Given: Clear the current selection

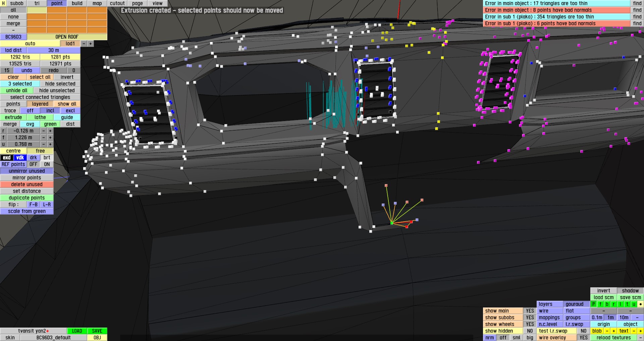Looking at the screenshot, I should (x=13, y=77).
